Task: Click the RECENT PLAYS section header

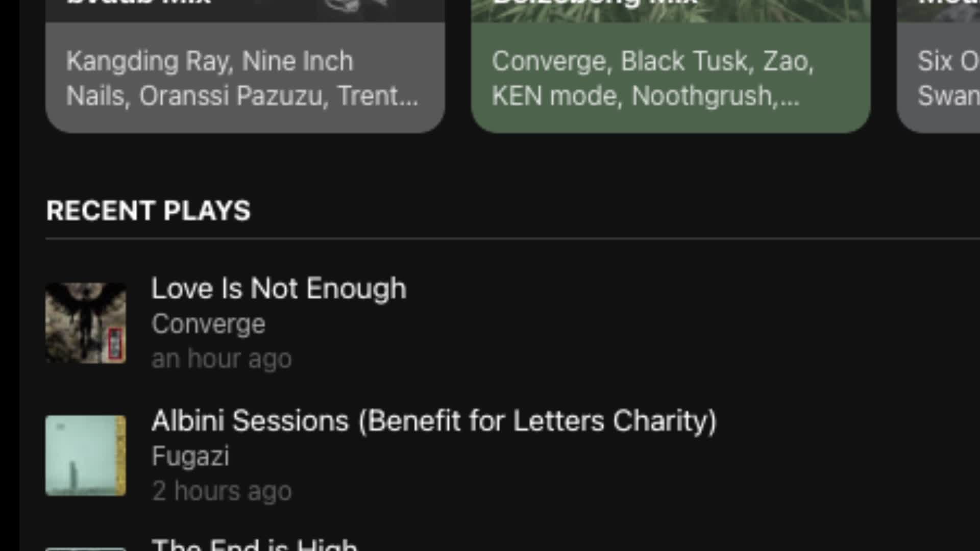Action: coord(149,211)
